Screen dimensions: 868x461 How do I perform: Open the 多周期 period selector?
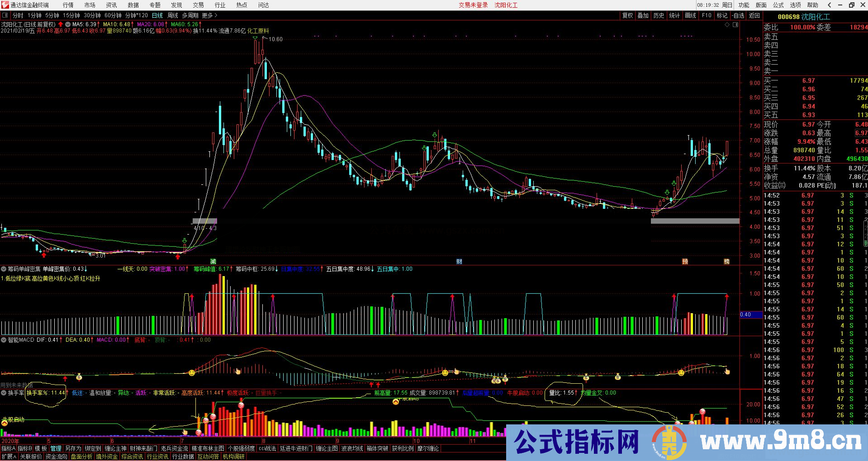190,15
